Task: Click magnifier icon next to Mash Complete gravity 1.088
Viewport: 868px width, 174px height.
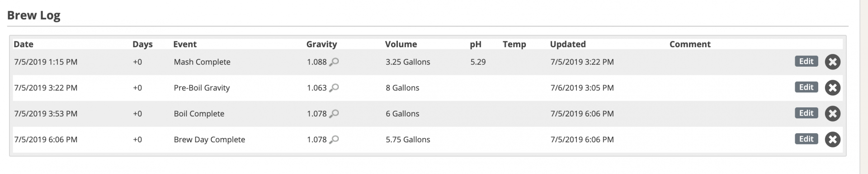Action: point(334,62)
